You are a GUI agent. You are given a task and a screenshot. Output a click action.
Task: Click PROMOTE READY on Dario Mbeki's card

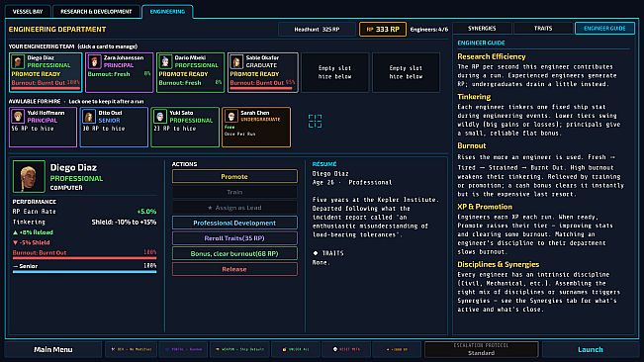tap(183, 74)
